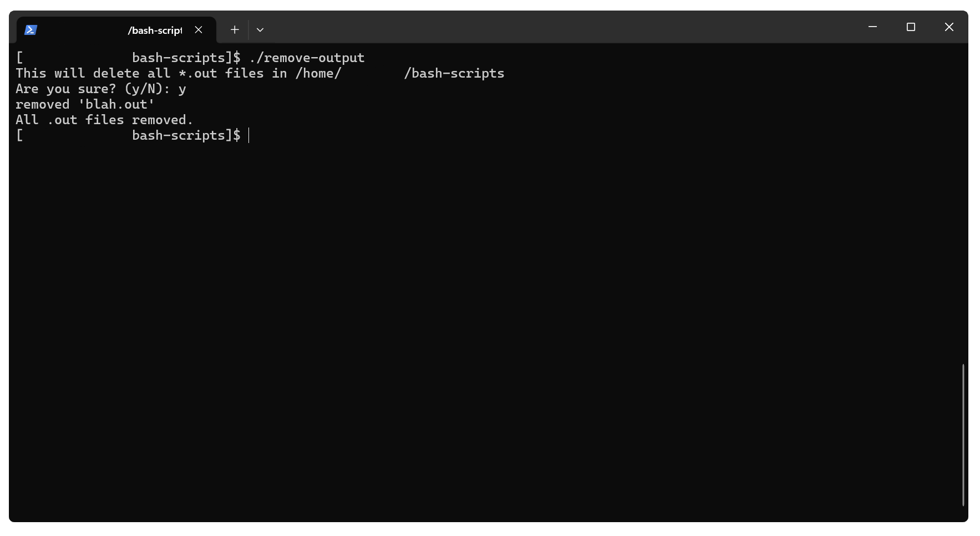Screen dimensions: 980x536
Task: Minimize the terminal window
Action: click(872, 27)
